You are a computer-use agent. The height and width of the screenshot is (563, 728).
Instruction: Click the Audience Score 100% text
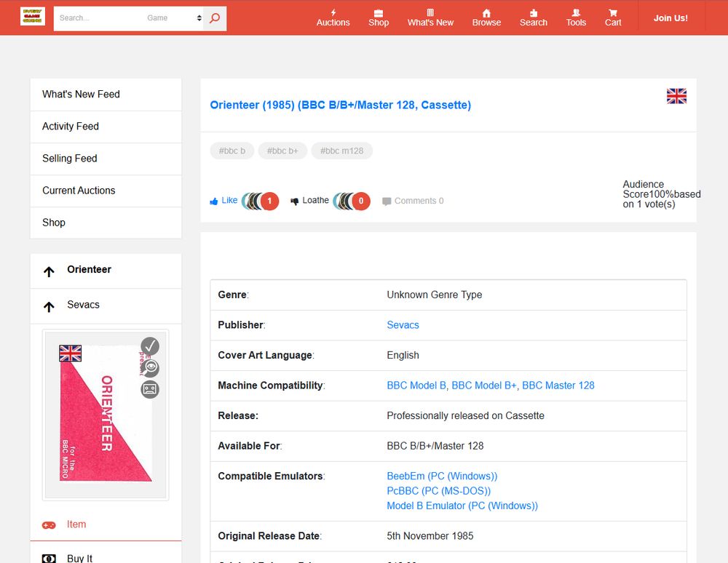click(662, 194)
